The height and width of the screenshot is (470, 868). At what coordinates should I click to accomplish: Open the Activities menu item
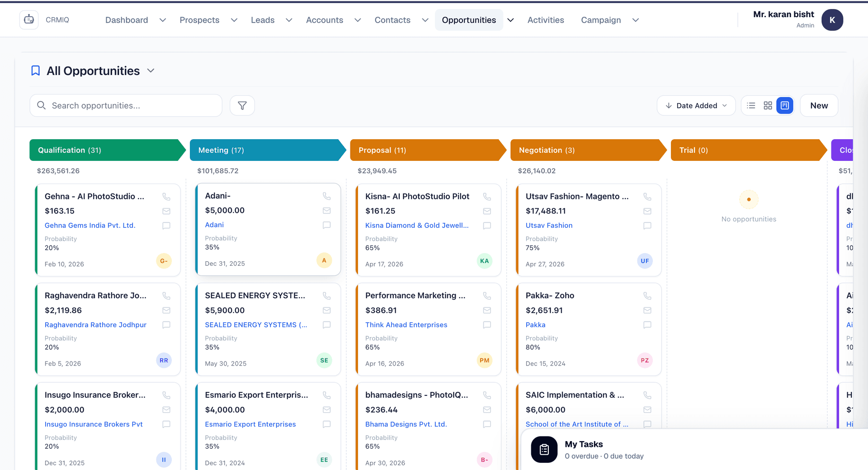click(546, 20)
